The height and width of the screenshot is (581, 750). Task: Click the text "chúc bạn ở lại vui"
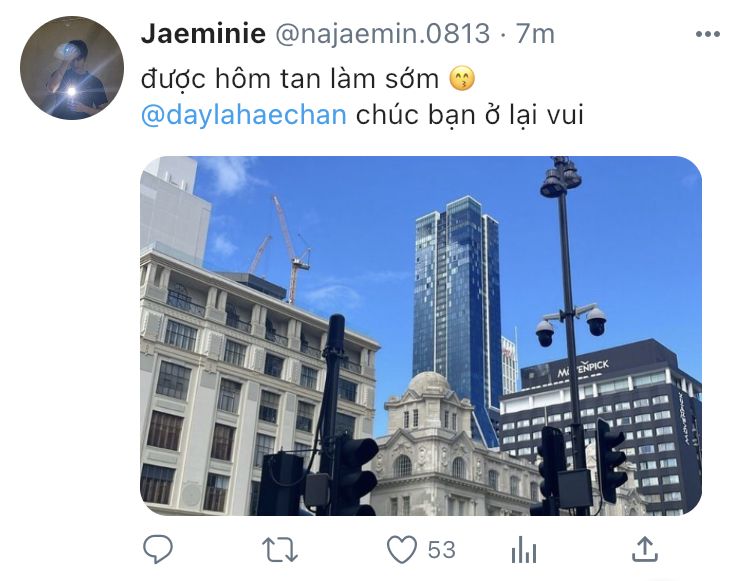point(470,115)
